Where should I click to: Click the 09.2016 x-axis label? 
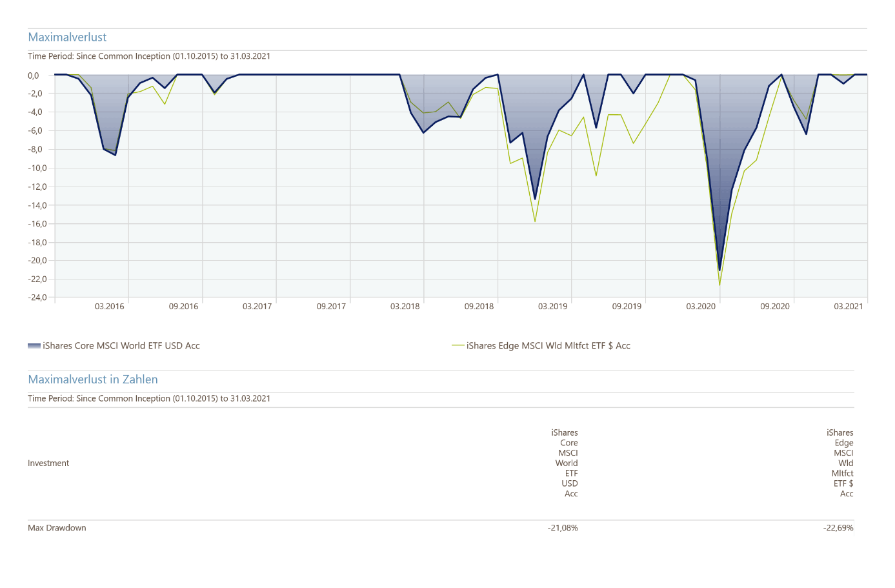(x=184, y=307)
